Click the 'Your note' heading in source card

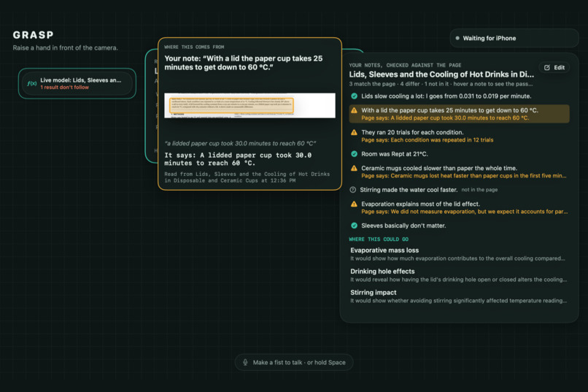click(244, 63)
